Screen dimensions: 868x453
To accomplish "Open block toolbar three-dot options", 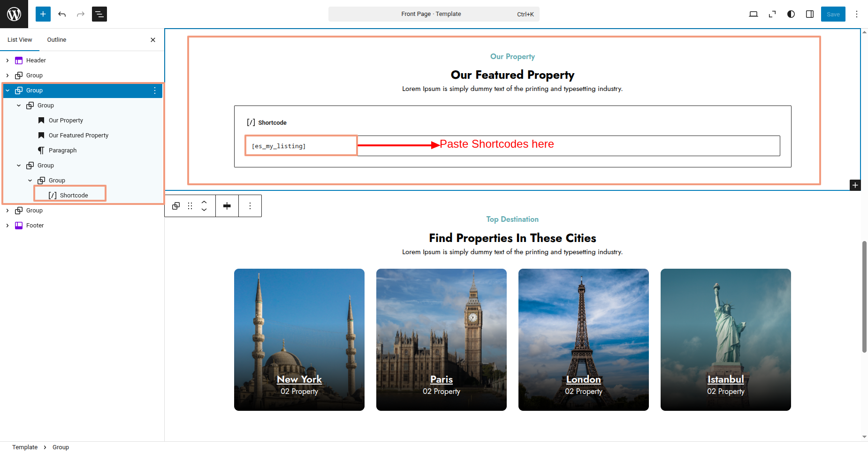I will [x=250, y=206].
